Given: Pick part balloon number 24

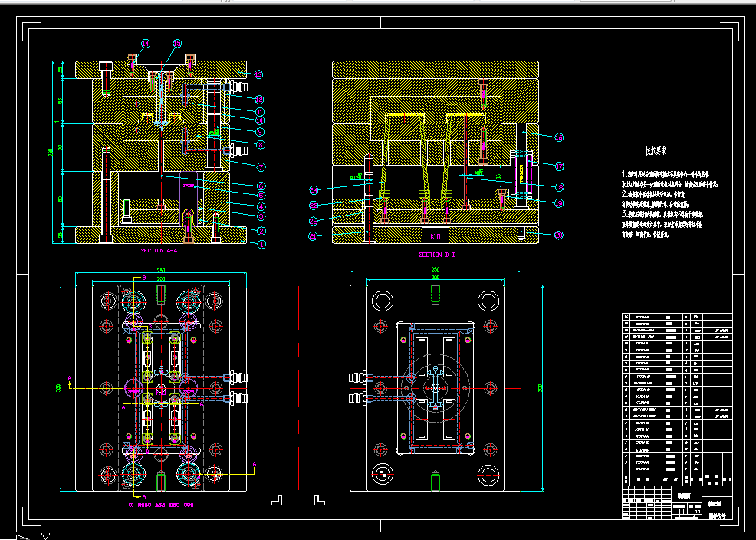Looking at the screenshot, I should click(x=314, y=190).
